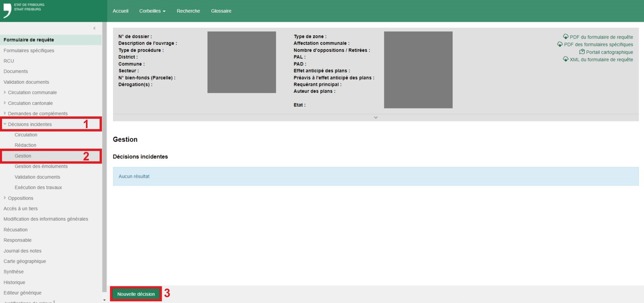644x303 pixels.
Task: Click the map icon beside Portail cartographique
Action: (582, 52)
